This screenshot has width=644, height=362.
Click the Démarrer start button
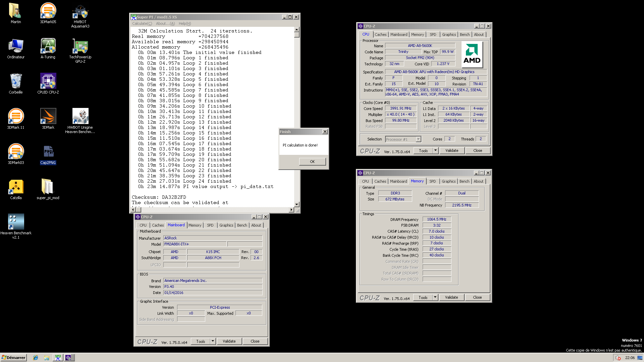click(x=13, y=358)
